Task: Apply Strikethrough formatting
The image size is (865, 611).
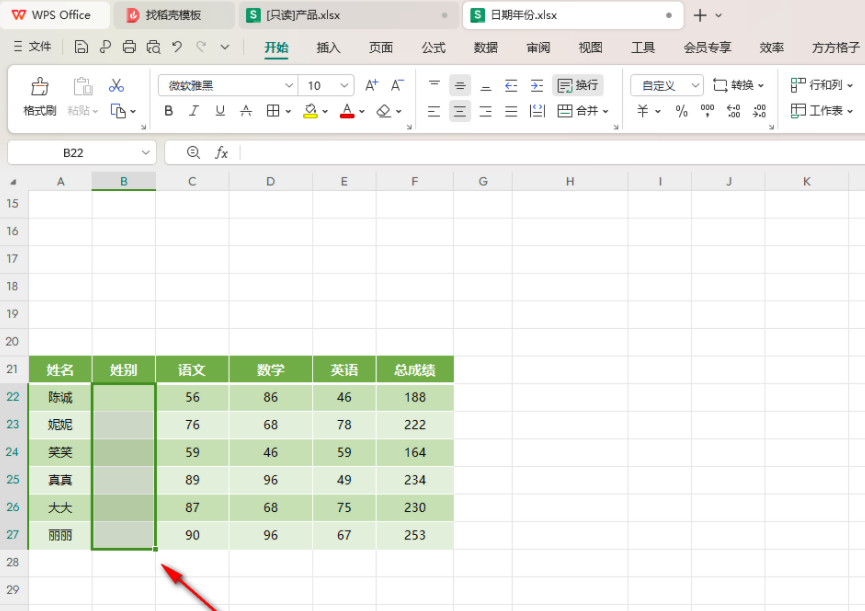Action: [x=246, y=111]
